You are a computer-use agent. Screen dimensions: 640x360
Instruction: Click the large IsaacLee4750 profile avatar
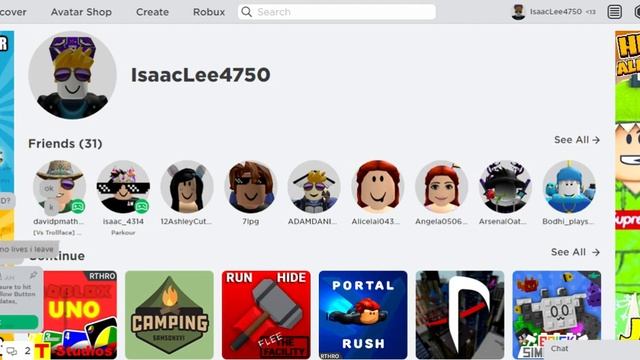point(73,75)
